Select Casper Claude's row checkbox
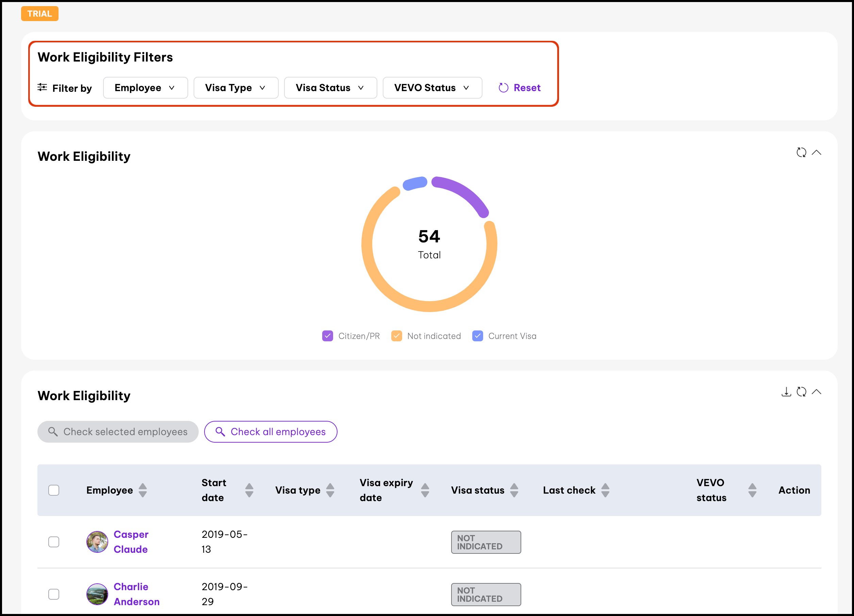854x616 pixels. [54, 542]
